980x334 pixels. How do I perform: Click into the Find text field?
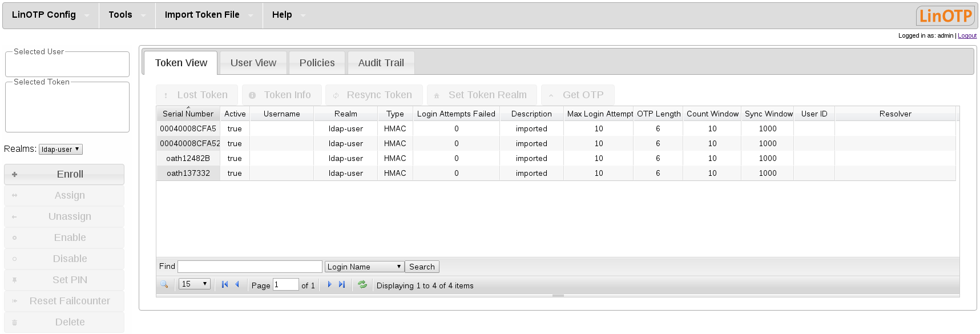(249, 267)
